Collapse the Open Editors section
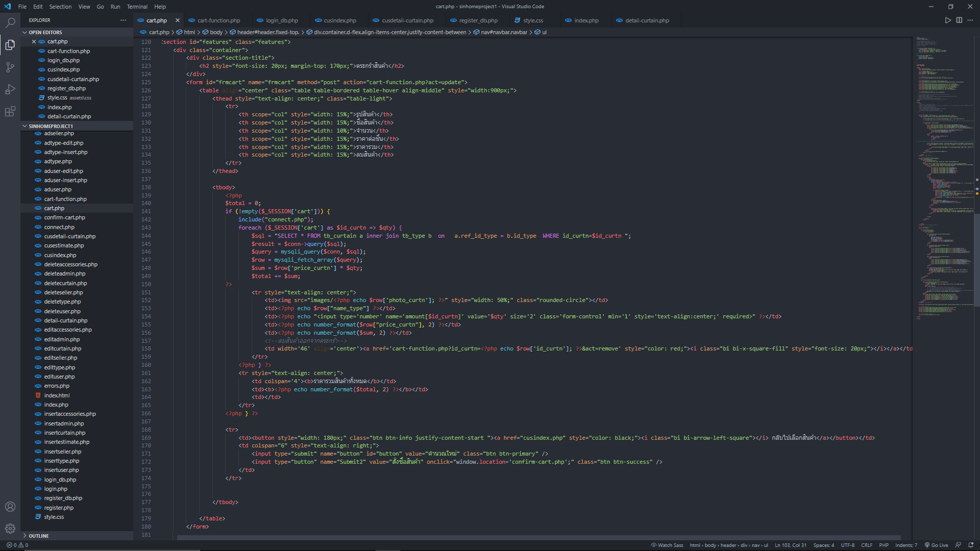980x551 pixels. click(x=45, y=32)
